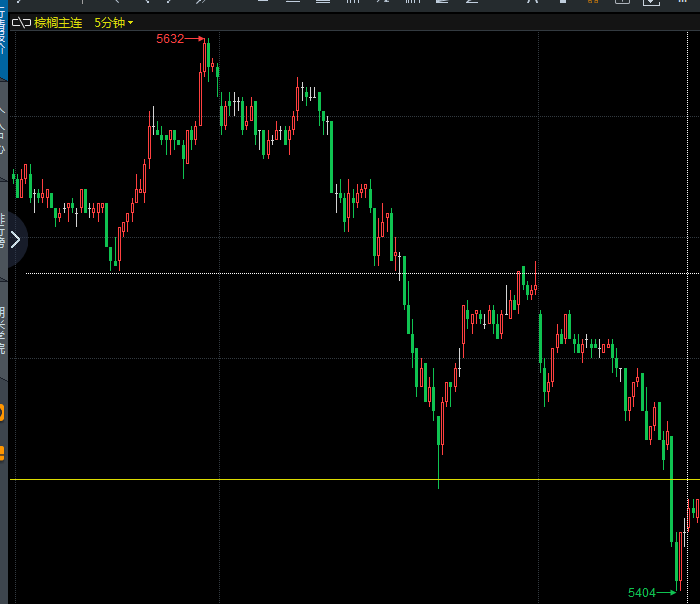Expand the collapsed left sidebar with the chevron
This screenshot has height=604, width=700.
point(14,239)
